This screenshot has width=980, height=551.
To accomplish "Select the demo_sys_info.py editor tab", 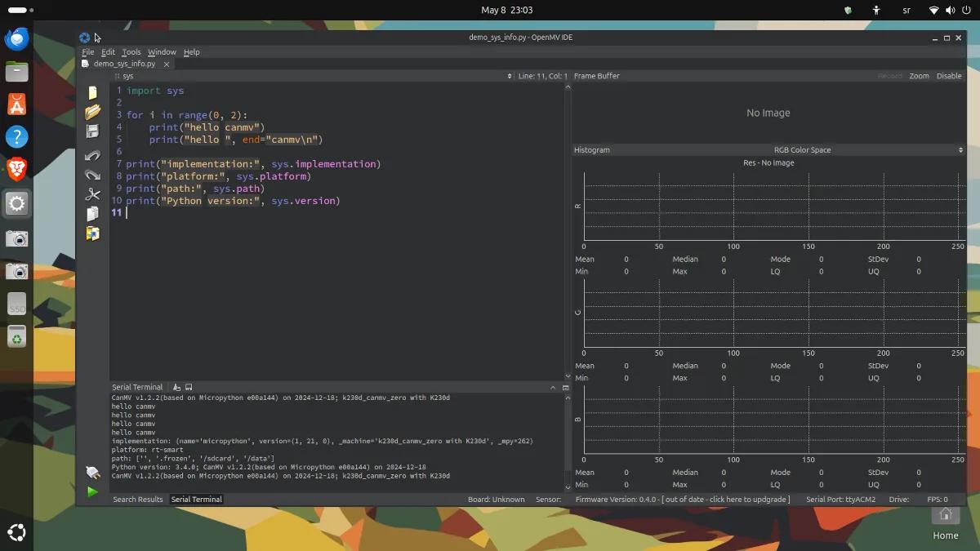I will pos(124,64).
